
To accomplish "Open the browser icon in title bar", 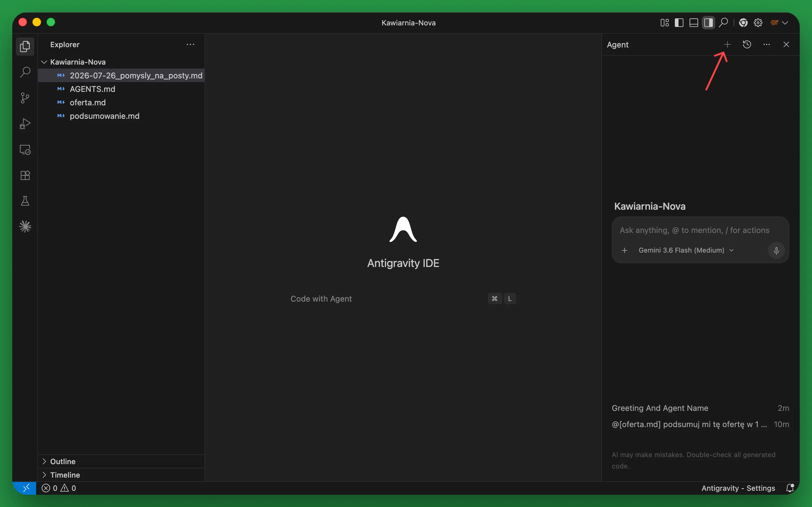I will [743, 23].
